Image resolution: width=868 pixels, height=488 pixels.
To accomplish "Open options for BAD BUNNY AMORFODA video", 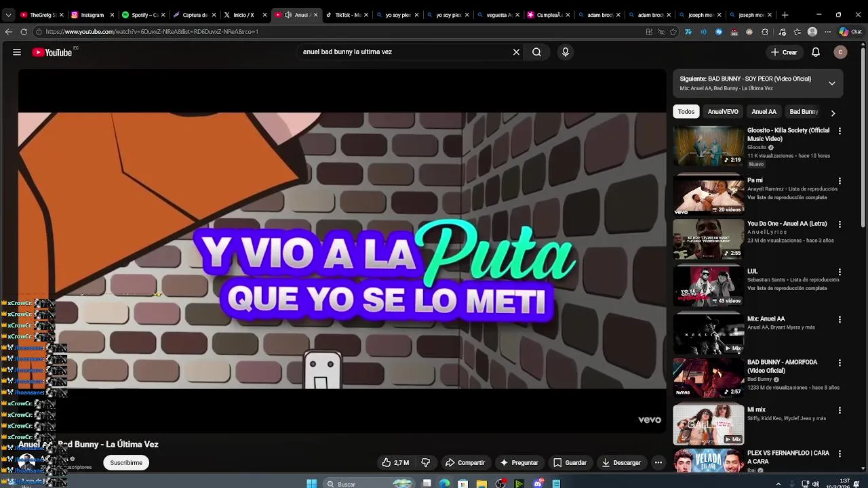I will (840, 363).
